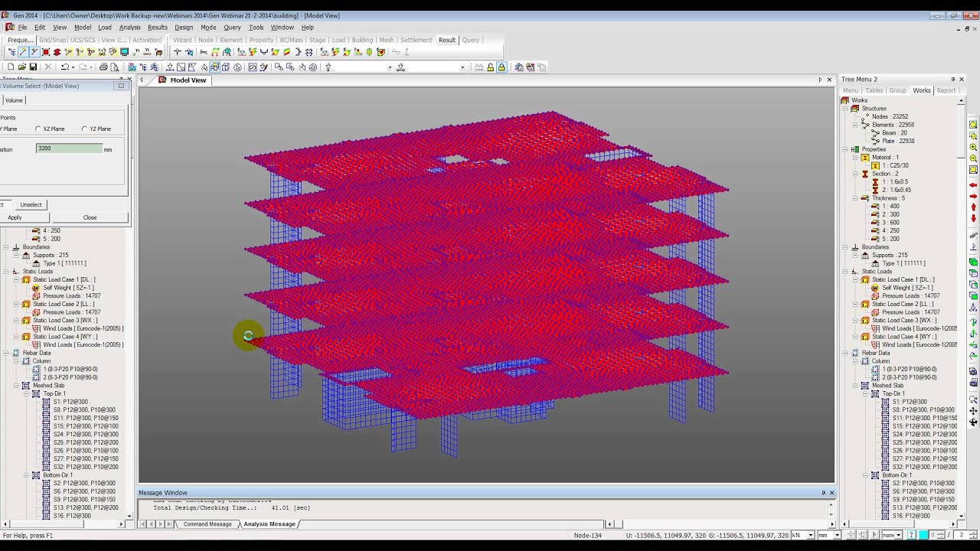The height and width of the screenshot is (551, 980).
Task: Click the red down arrow pan icon
Action: [x=973, y=219]
